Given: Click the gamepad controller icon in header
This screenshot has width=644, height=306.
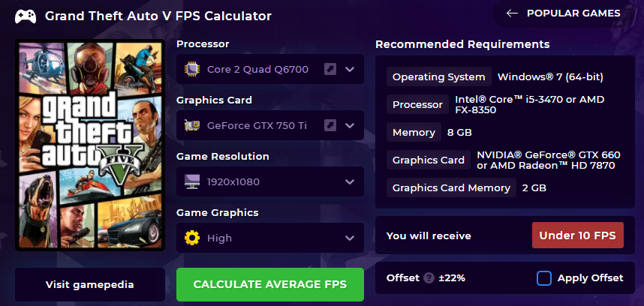Looking at the screenshot, I should (x=26, y=16).
